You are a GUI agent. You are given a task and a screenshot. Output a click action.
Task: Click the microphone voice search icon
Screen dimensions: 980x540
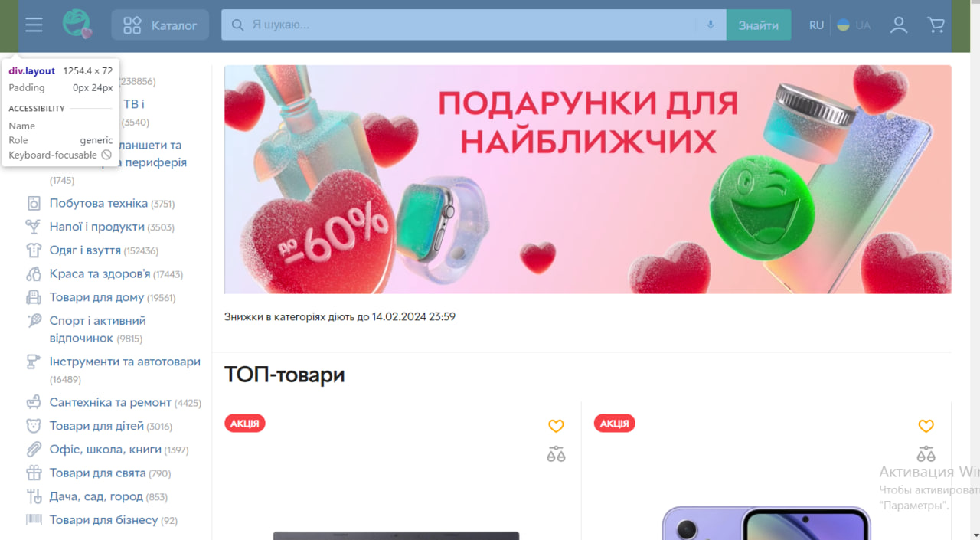[710, 25]
